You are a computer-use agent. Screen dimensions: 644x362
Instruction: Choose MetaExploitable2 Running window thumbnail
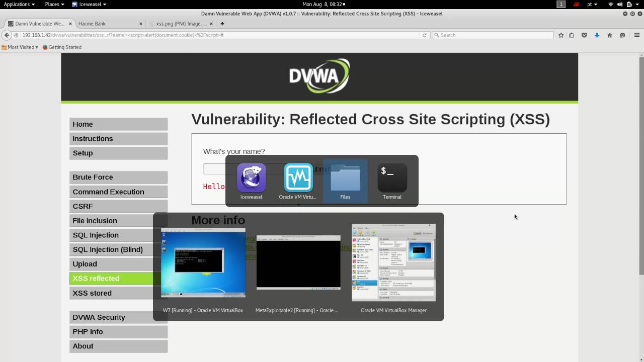click(298, 262)
